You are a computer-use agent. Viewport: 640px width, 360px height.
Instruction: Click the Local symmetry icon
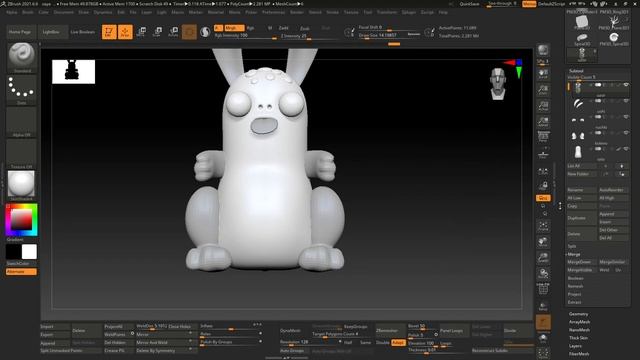[x=543, y=171]
